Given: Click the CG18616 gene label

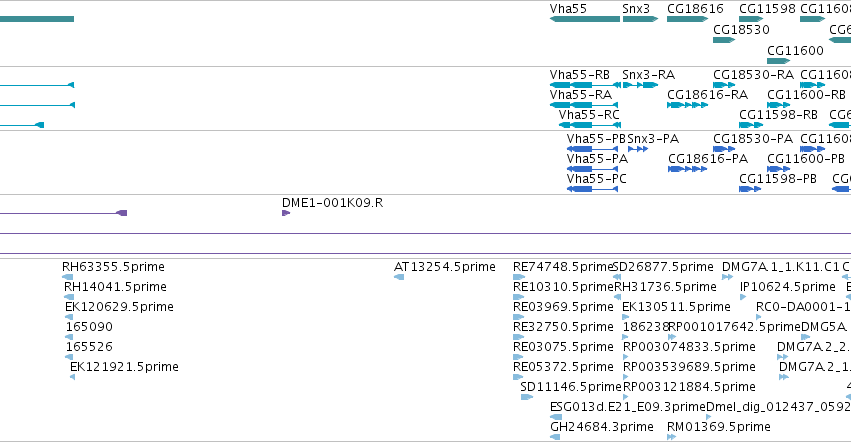Looking at the screenshot, I should pos(695,9).
